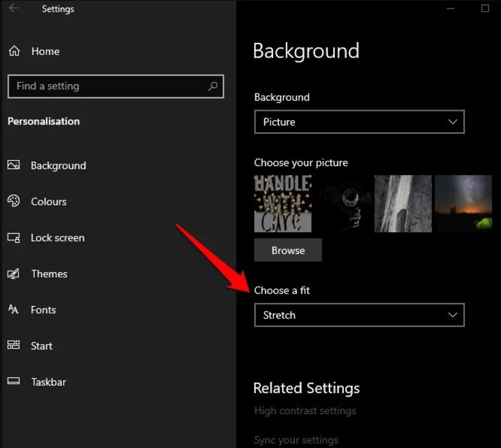
Task: Select the Handle With Care picture thumbnail
Action: tap(283, 203)
